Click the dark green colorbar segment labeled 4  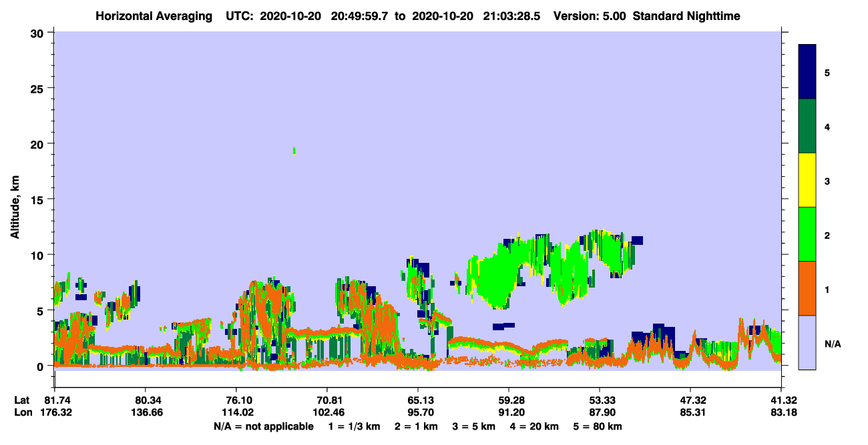tap(807, 126)
